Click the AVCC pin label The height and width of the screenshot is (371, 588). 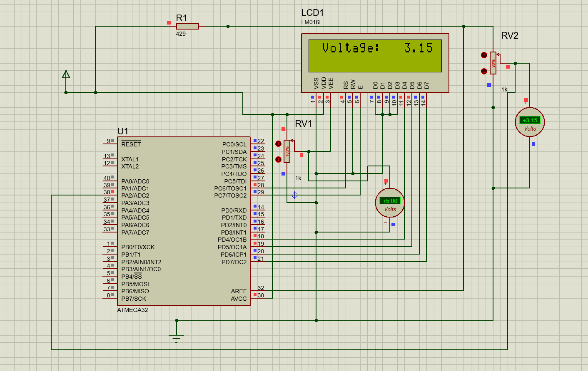(239, 299)
